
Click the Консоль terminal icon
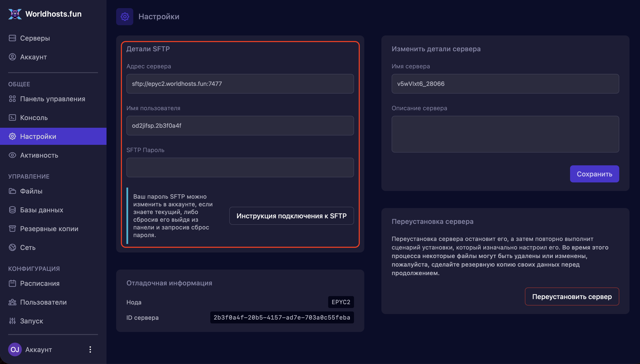tap(12, 117)
